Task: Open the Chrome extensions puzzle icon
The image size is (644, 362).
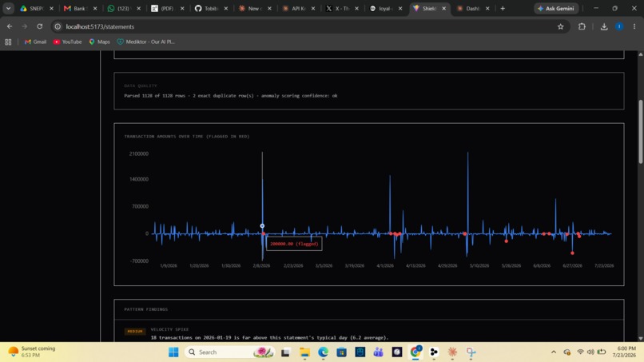Action: pos(582,26)
